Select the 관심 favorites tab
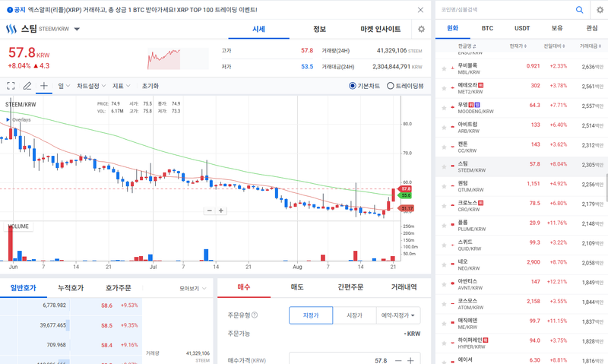608x364 pixels. (592, 28)
